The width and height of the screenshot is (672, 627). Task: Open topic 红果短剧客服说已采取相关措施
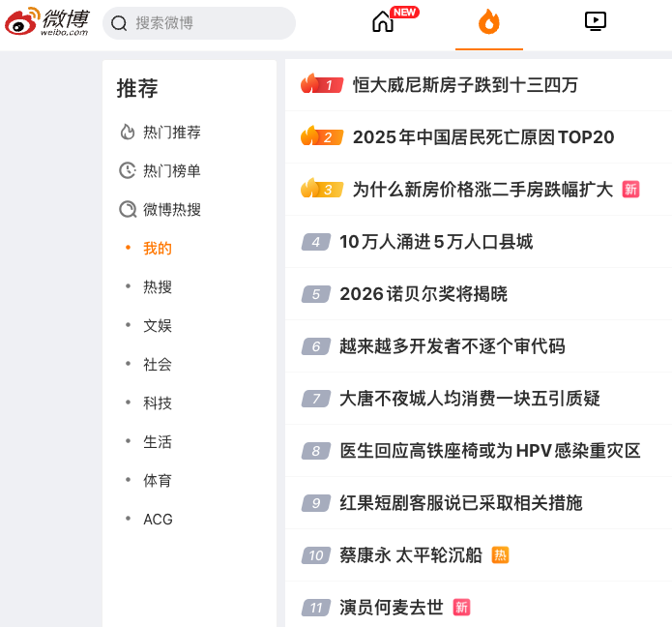point(461,503)
